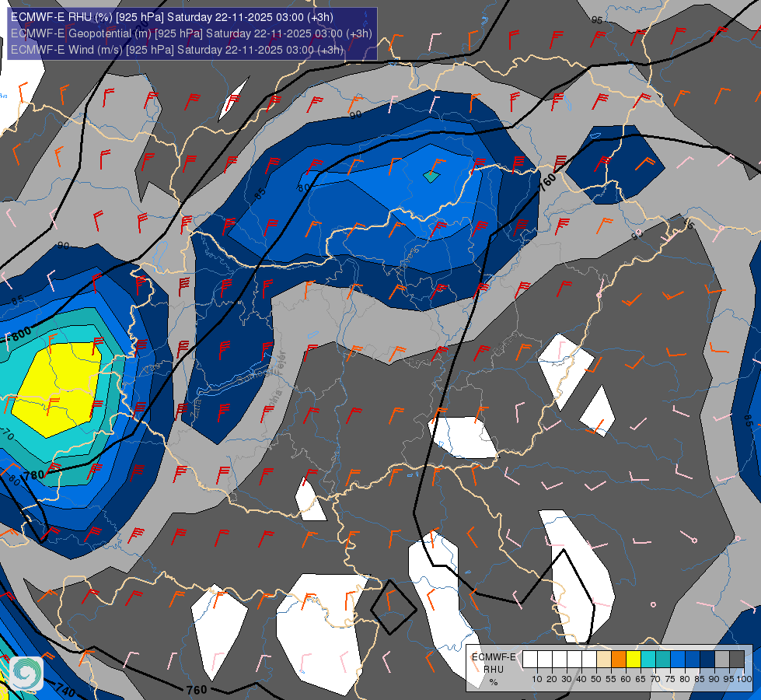Select the ECMWF-E Geopotential (m) title line
The image size is (761, 700).
click(x=191, y=33)
